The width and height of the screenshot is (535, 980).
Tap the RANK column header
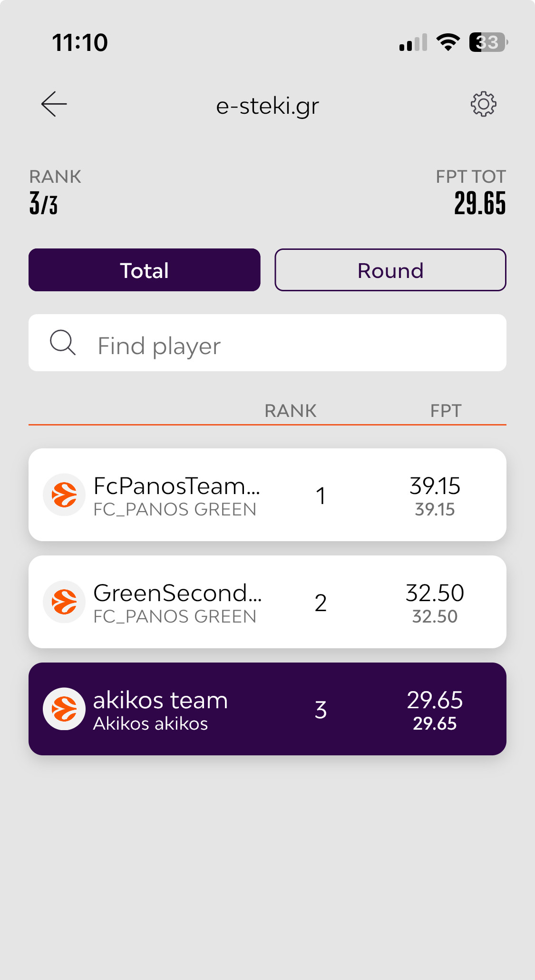(291, 411)
